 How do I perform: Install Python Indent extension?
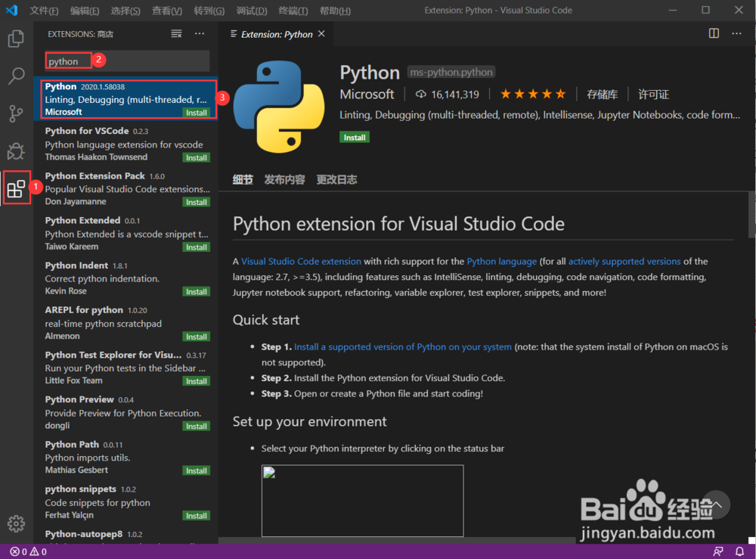197,291
